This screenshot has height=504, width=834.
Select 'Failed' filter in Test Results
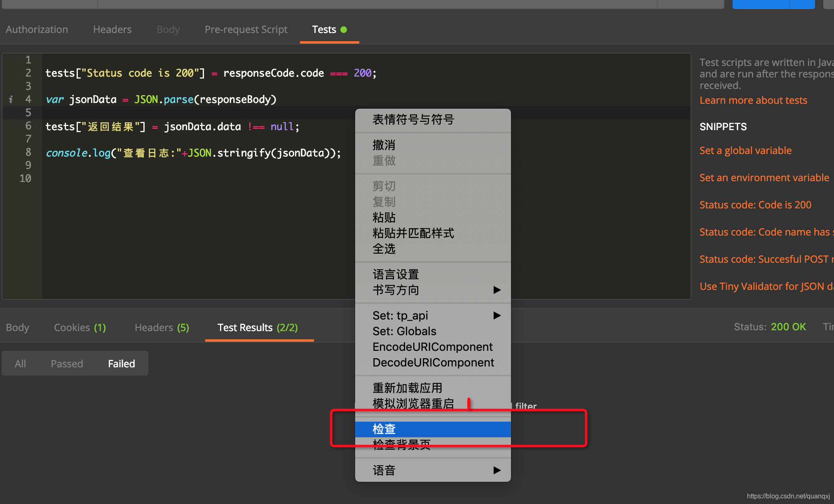pos(122,364)
